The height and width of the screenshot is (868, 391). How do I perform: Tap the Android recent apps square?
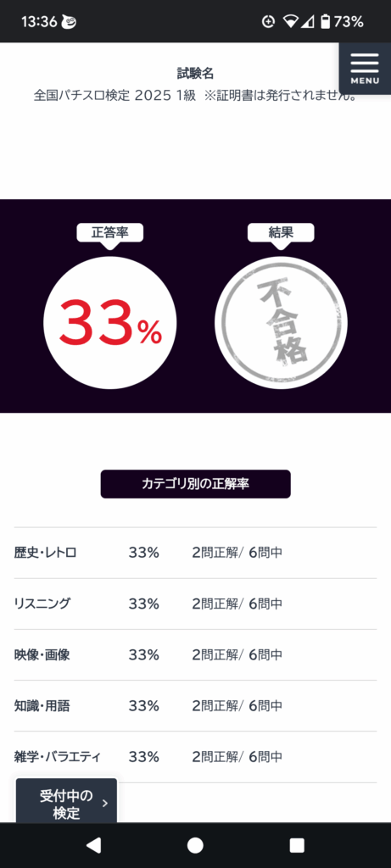(297, 845)
